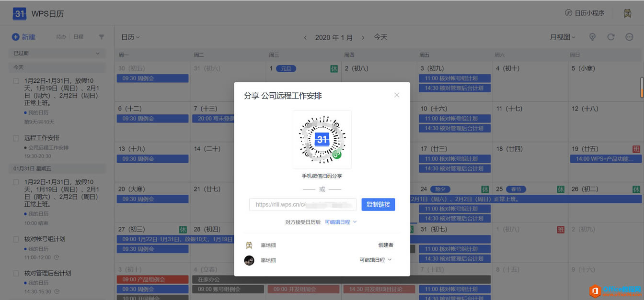The image size is (644, 300).
Task: Click repeat icon beside 11:00-12:00
Action: 57,257
